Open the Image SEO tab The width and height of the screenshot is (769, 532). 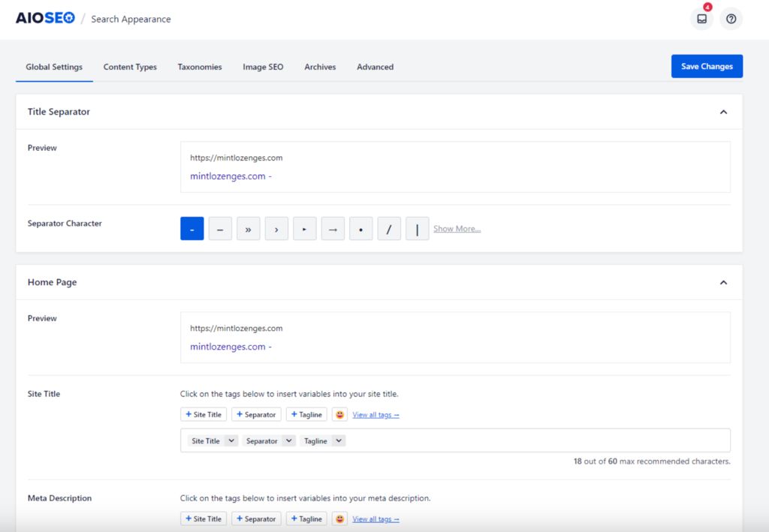pyautogui.click(x=263, y=67)
